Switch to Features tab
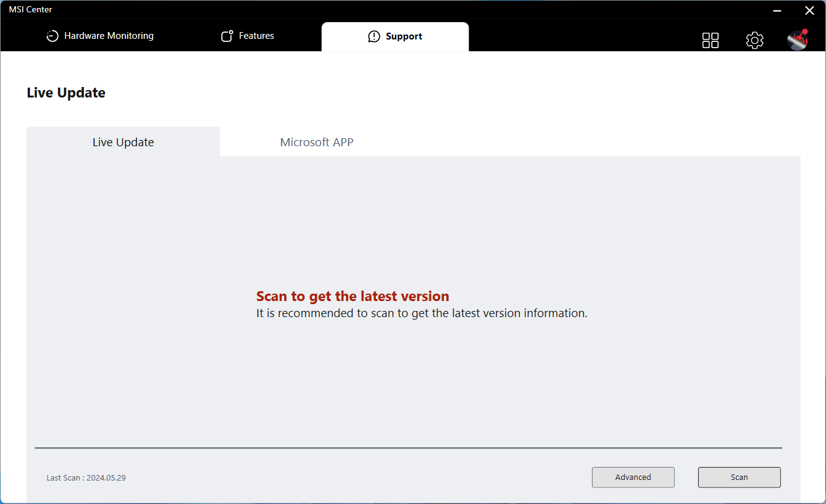This screenshot has width=826, height=504. pos(248,36)
